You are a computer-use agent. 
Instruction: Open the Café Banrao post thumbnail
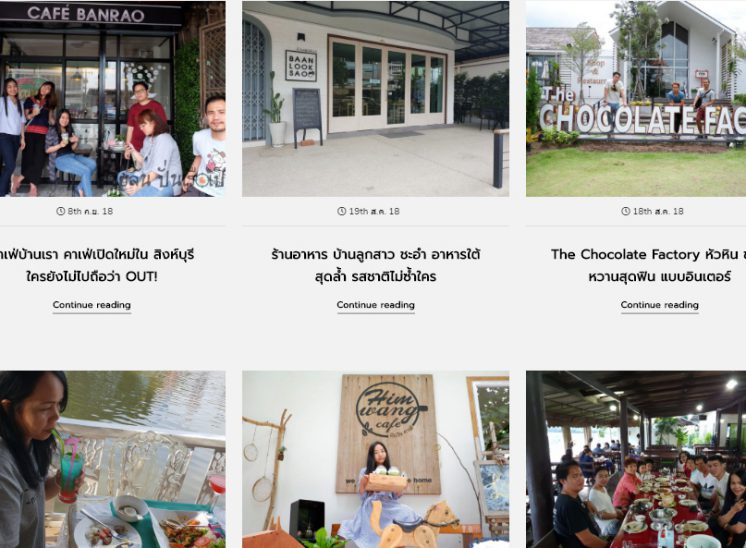coord(112,98)
